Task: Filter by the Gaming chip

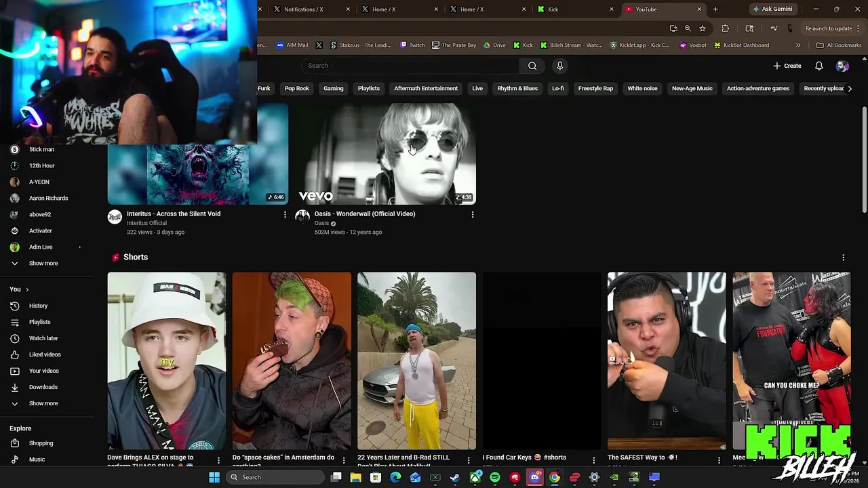Action: coord(334,89)
